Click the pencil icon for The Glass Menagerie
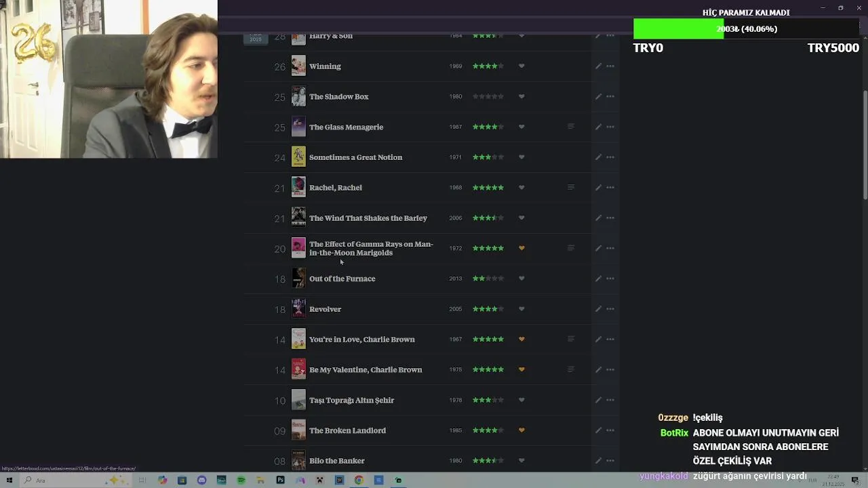The height and width of the screenshot is (488, 868). click(x=598, y=127)
